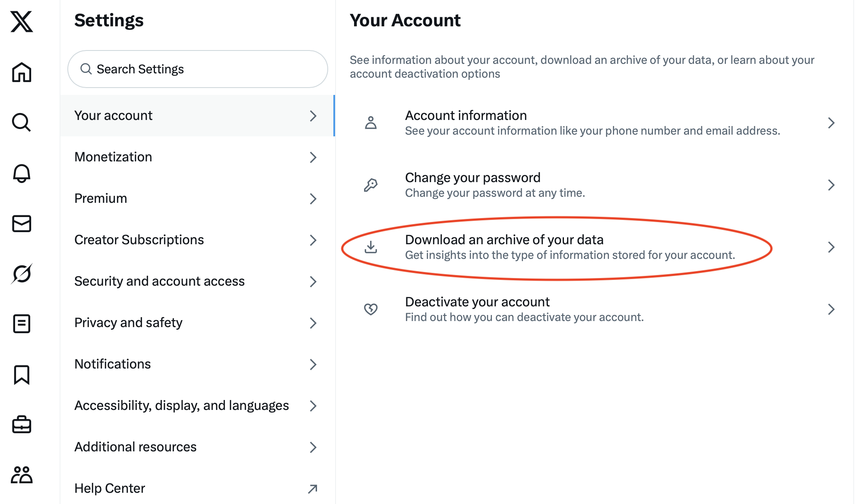Open Messages envelope icon
The height and width of the screenshot is (504, 855).
click(x=22, y=224)
